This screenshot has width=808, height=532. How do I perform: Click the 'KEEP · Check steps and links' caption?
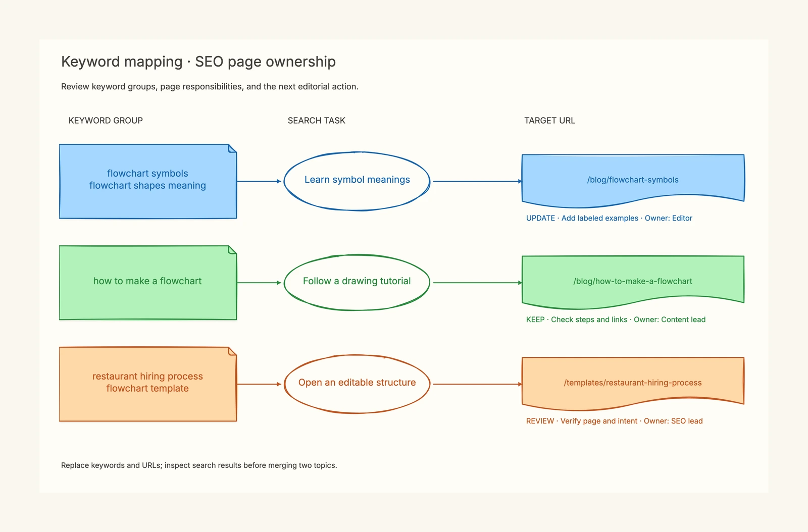pyautogui.click(x=616, y=320)
